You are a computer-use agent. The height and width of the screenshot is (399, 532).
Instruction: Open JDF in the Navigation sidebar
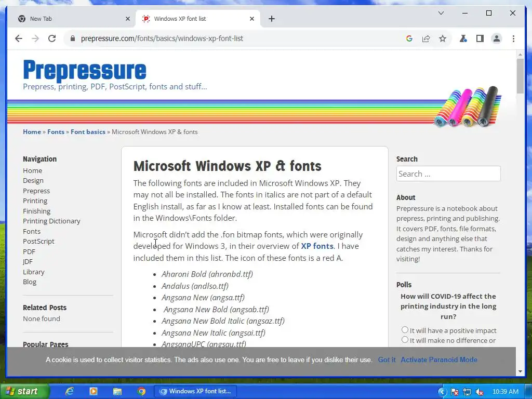coord(28,262)
